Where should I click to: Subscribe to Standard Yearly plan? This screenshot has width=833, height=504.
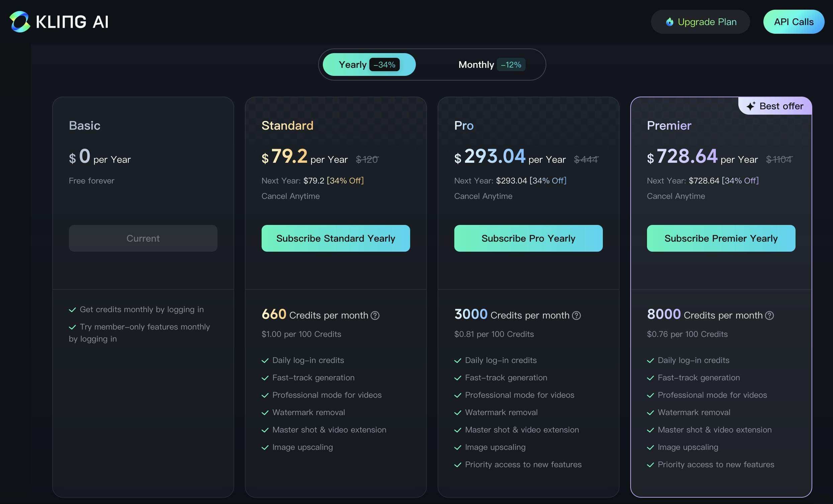tap(335, 238)
